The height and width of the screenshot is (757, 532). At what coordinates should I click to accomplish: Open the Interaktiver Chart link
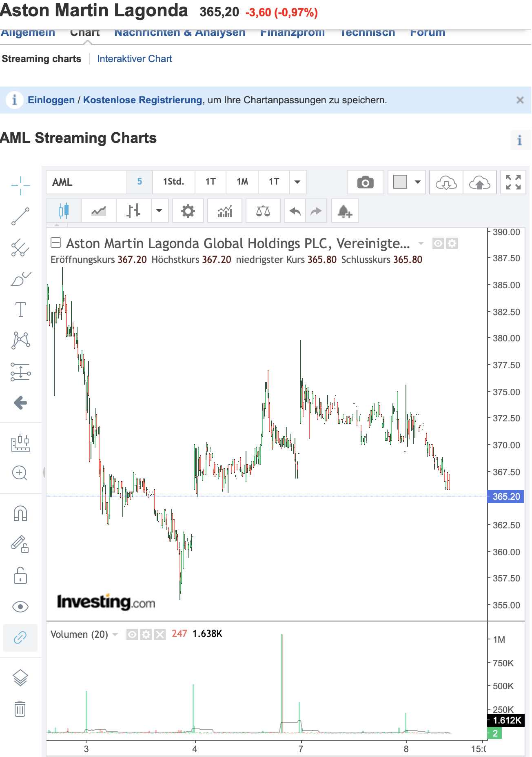pyautogui.click(x=135, y=59)
